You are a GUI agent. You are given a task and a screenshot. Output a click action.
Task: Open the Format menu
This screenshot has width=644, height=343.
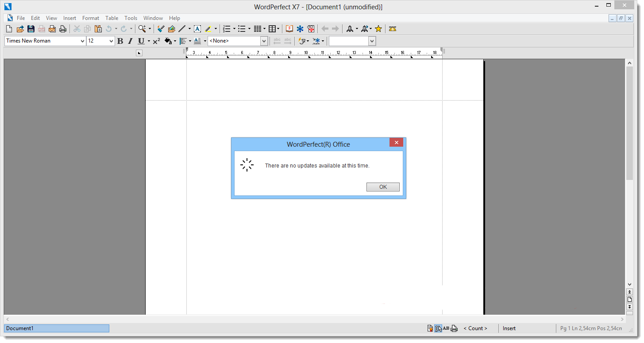click(x=91, y=18)
